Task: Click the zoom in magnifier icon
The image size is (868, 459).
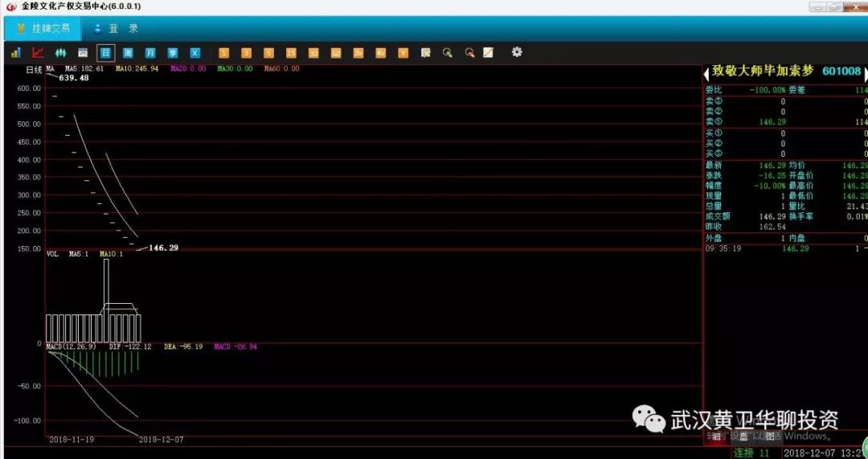Action: [448, 52]
